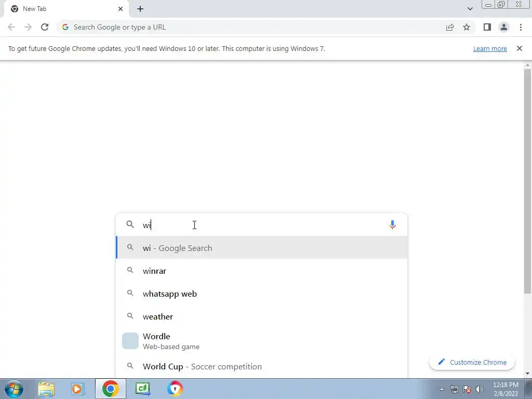532x399 pixels.
Task: Open the C# application in taskbar
Action: tap(143, 389)
